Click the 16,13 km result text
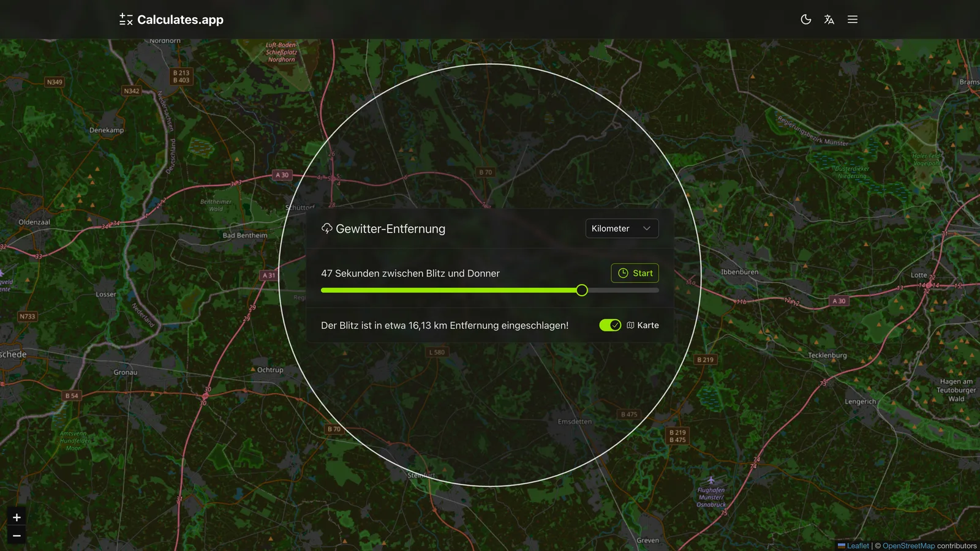Viewport: 980px width, 551px height. [445, 325]
